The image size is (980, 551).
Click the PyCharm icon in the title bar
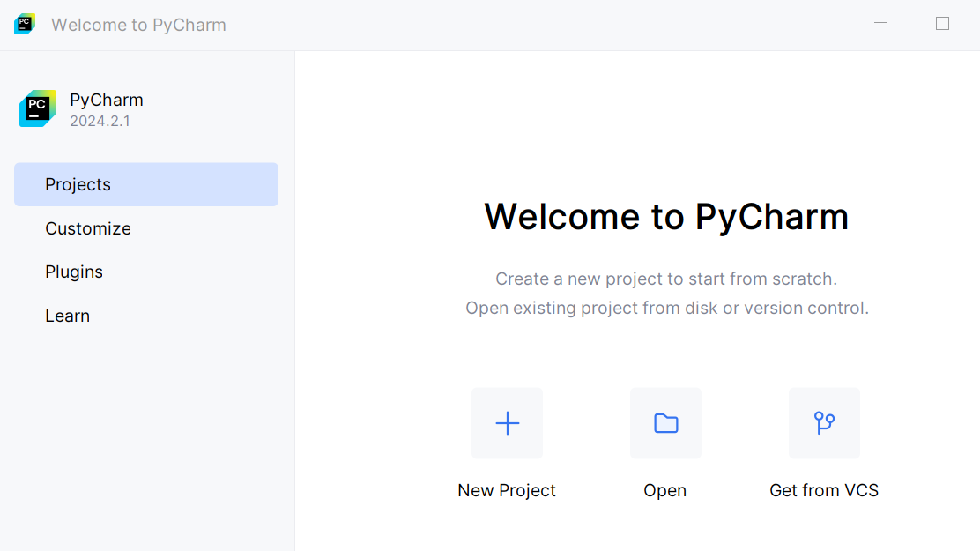click(24, 24)
